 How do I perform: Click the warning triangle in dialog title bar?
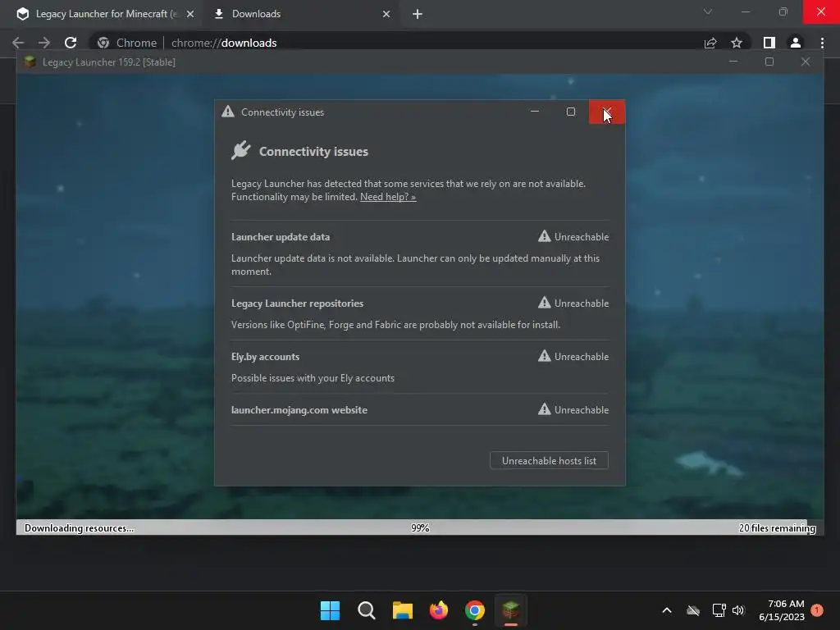click(228, 112)
